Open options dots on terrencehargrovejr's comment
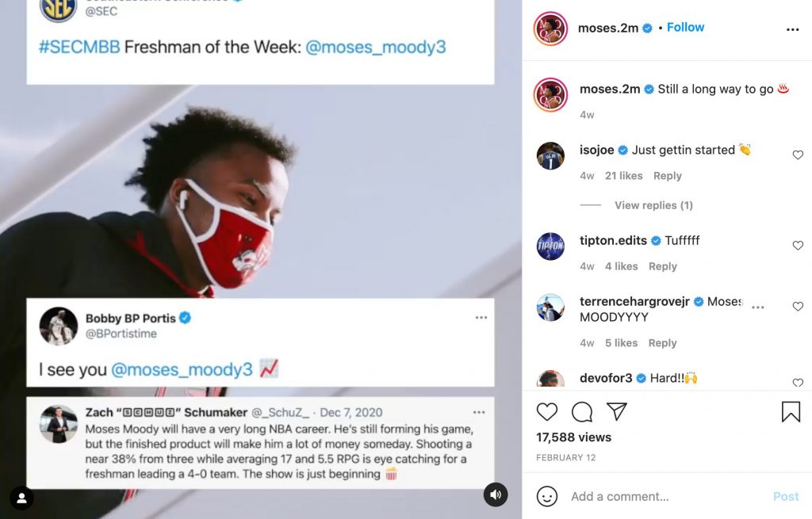 coord(757,307)
